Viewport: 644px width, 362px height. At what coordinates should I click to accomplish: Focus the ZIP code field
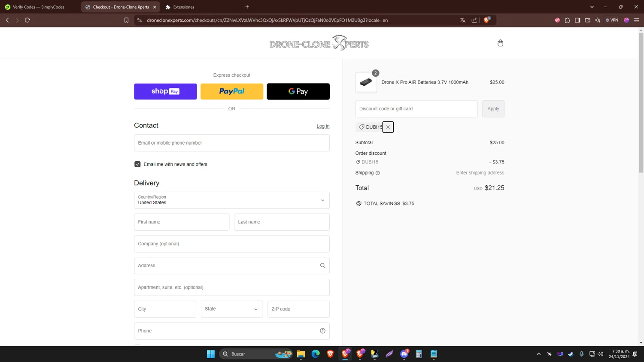pos(298,309)
